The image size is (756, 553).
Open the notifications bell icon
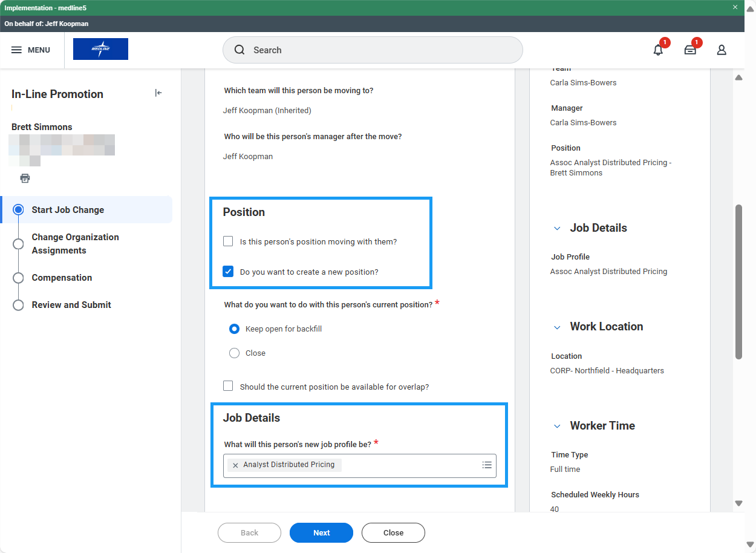click(658, 50)
